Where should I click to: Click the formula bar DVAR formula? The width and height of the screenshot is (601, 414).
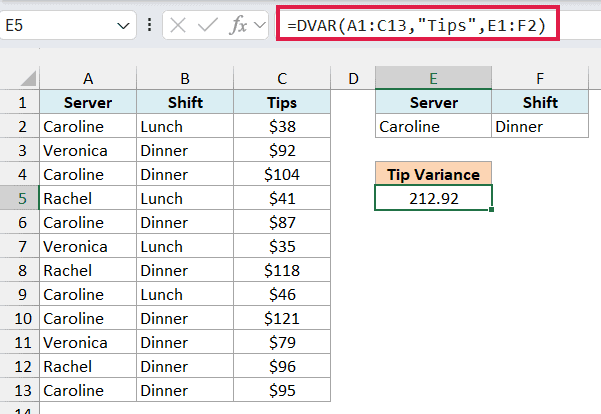[417, 26]
